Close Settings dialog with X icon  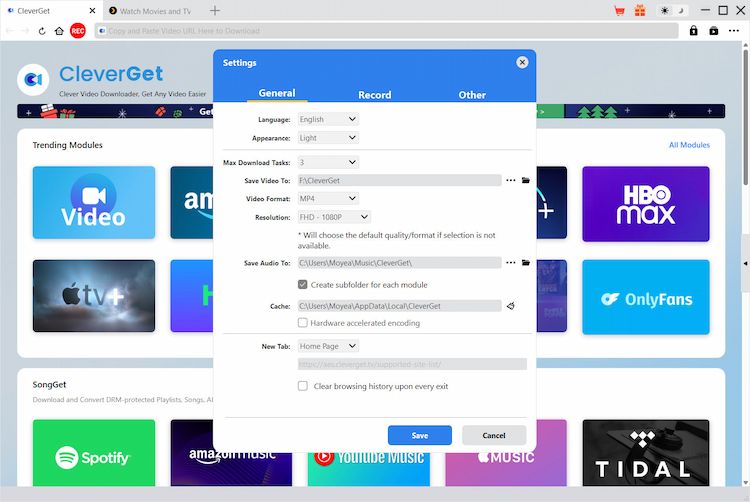click(x=522, y=62)
